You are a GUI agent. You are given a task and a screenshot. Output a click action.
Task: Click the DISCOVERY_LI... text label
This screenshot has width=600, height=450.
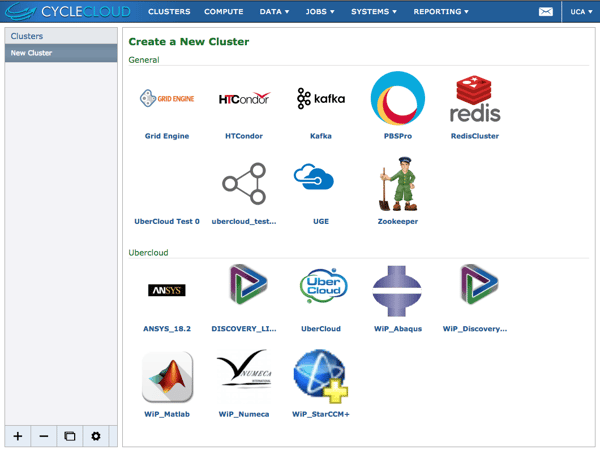[x=244, y=328]
